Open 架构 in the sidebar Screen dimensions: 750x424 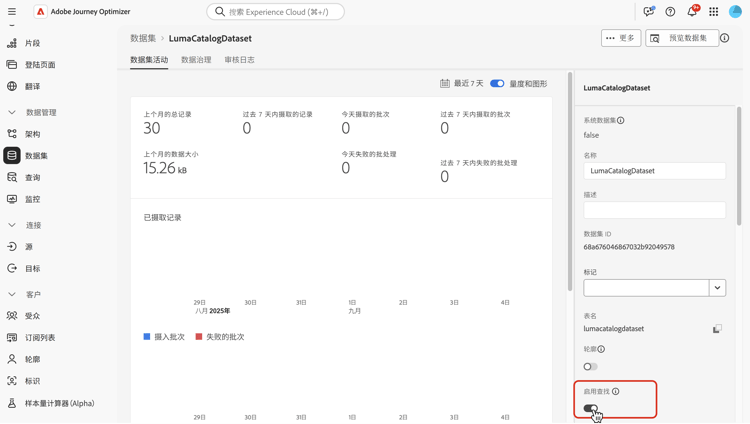pos(31,134)
